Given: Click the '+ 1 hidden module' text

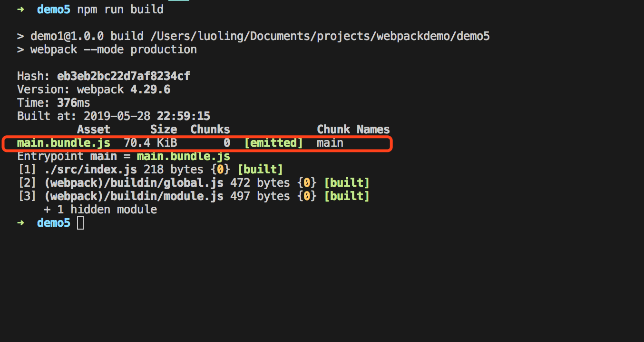Looking at the screenshot, I should coord(100,210).
